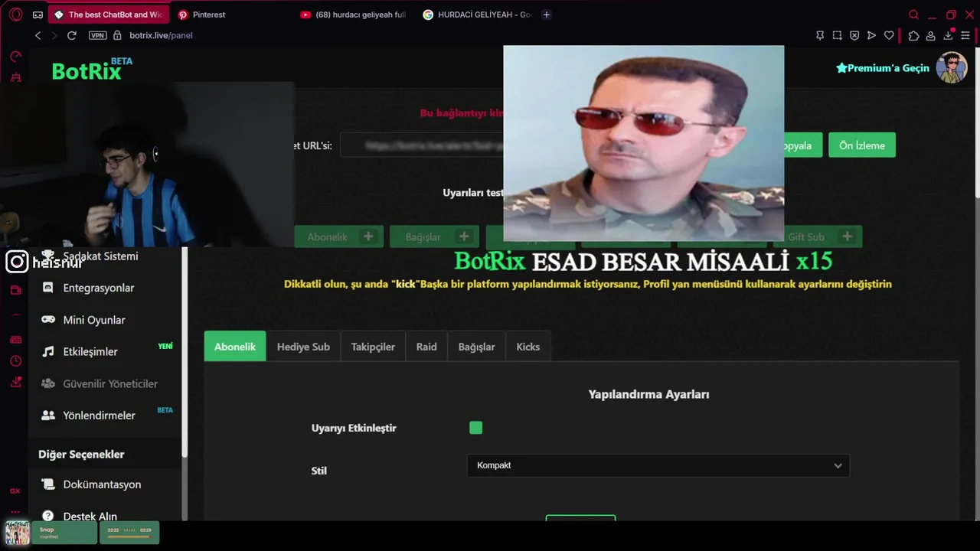Click the send arrow (flow) icon
The width and height of the screenshot is (980, 551).
871,35
